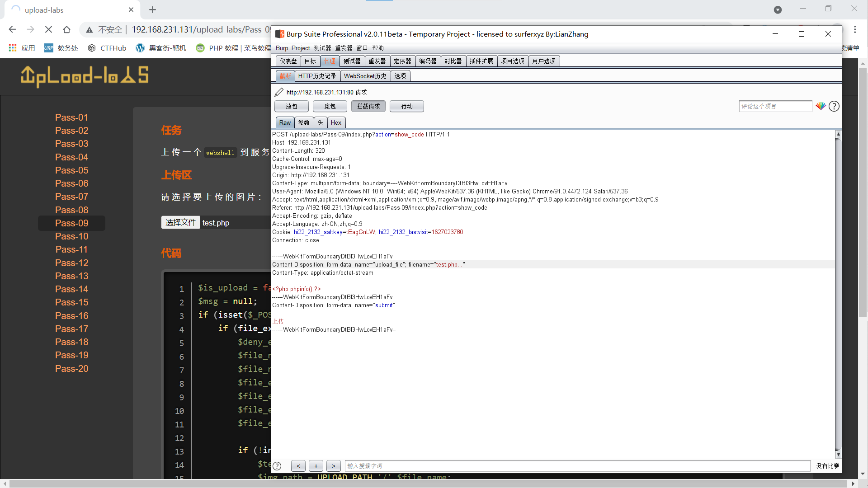Click the Burp search input field

577,466
